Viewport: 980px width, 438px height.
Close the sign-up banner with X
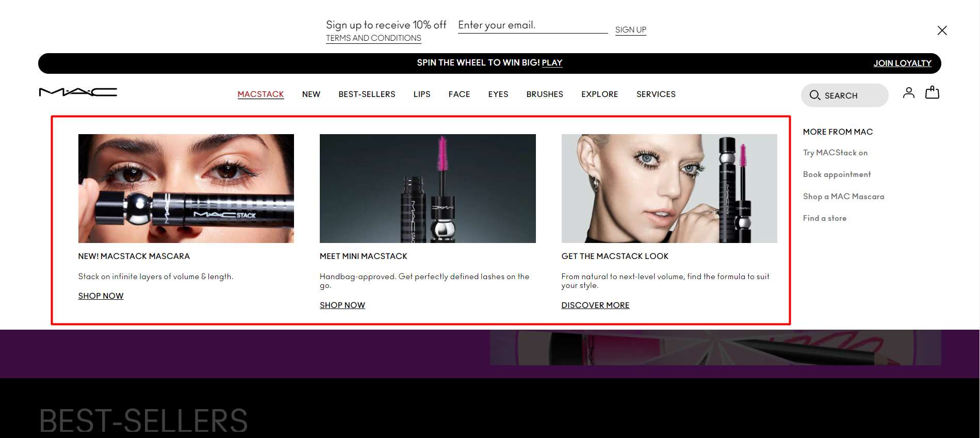942,30
